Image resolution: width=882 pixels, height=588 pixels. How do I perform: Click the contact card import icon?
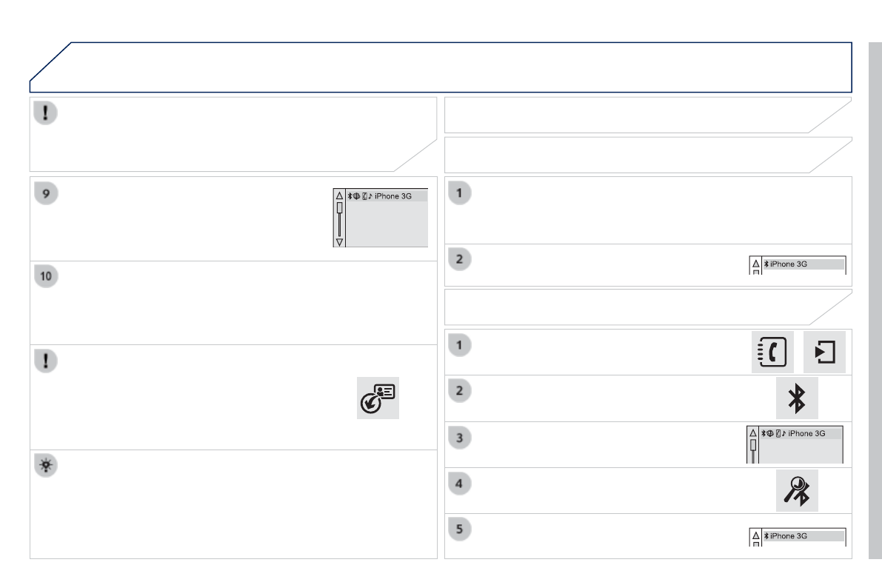click(378, 398)
